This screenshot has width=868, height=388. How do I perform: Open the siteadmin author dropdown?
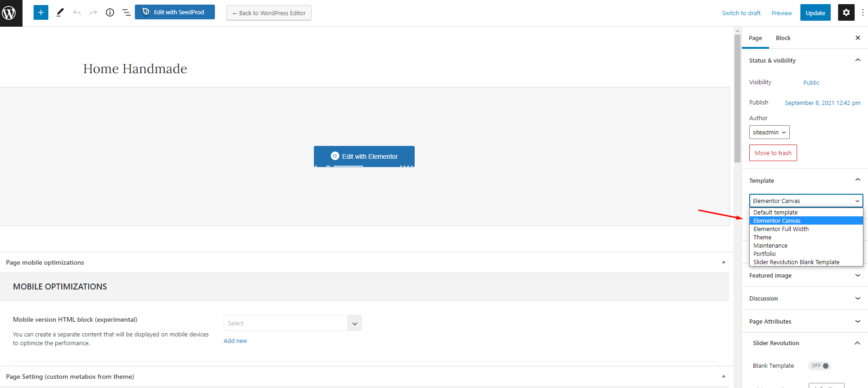(770, 132)
